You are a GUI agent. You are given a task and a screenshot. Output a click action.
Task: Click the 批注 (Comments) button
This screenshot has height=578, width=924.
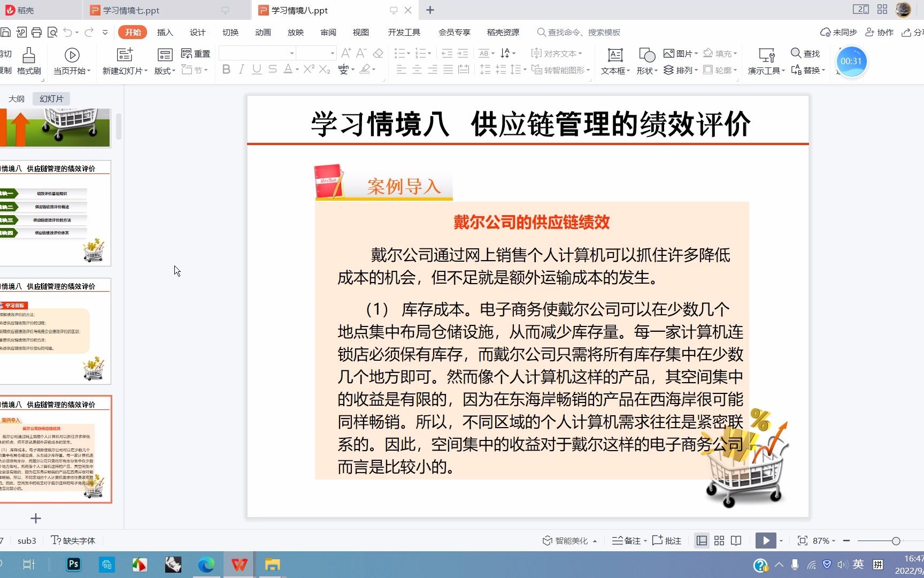point(667,541)
